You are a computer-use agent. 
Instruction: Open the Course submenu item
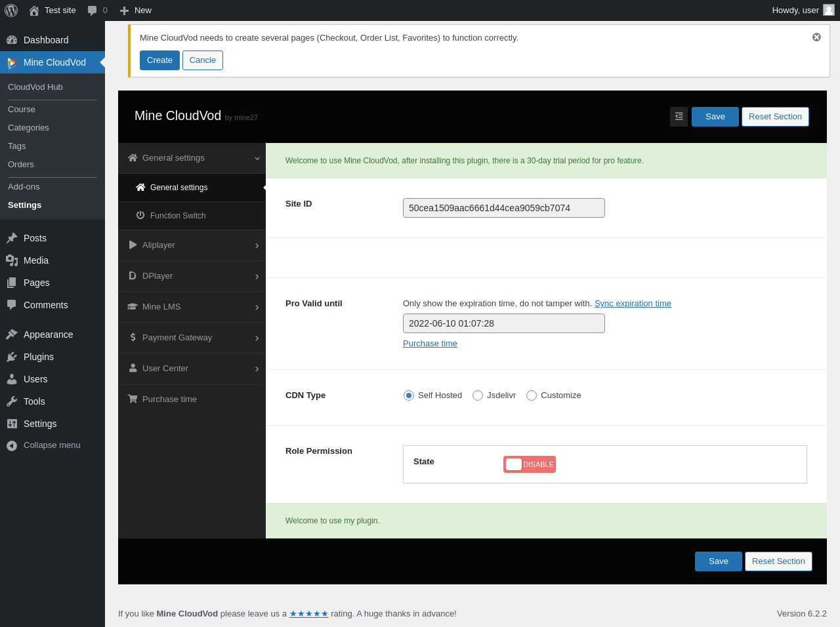point(22,110)
